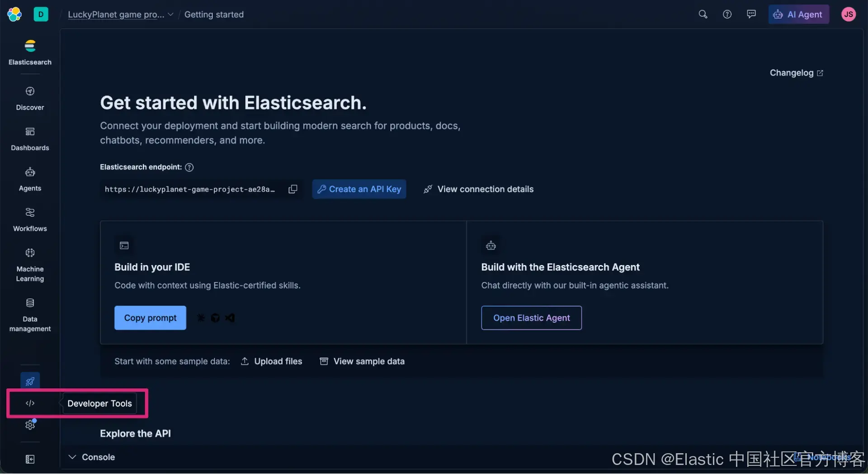Open the green D deployment badge
868x474 pixels.
click(41, 14)
